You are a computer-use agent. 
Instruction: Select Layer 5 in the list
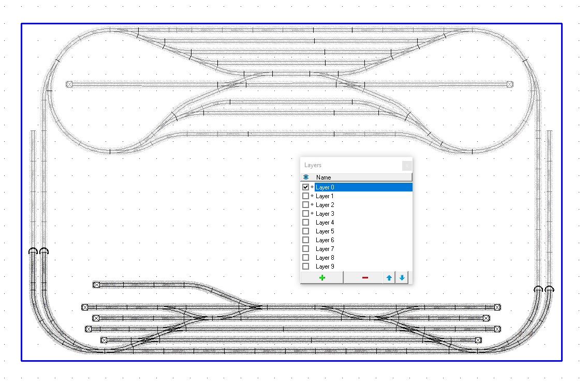point(325,231)
